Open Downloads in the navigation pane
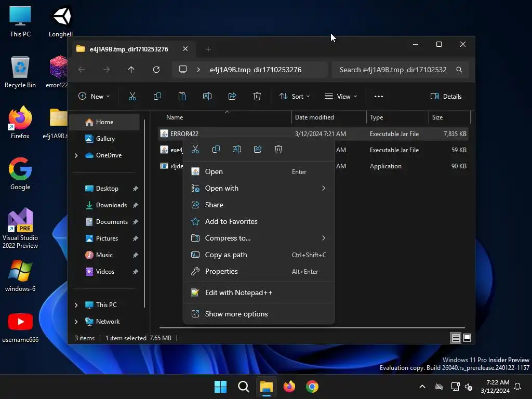This screenshot has height=399, width=532. click(104, 205)
